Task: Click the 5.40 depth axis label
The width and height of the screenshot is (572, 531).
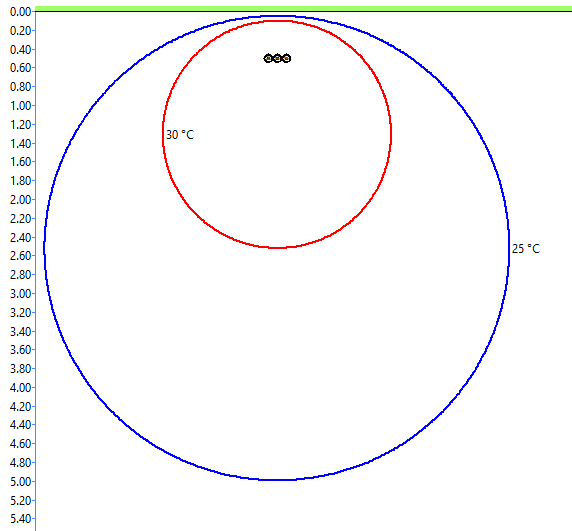Action: [x=20, y=519]
